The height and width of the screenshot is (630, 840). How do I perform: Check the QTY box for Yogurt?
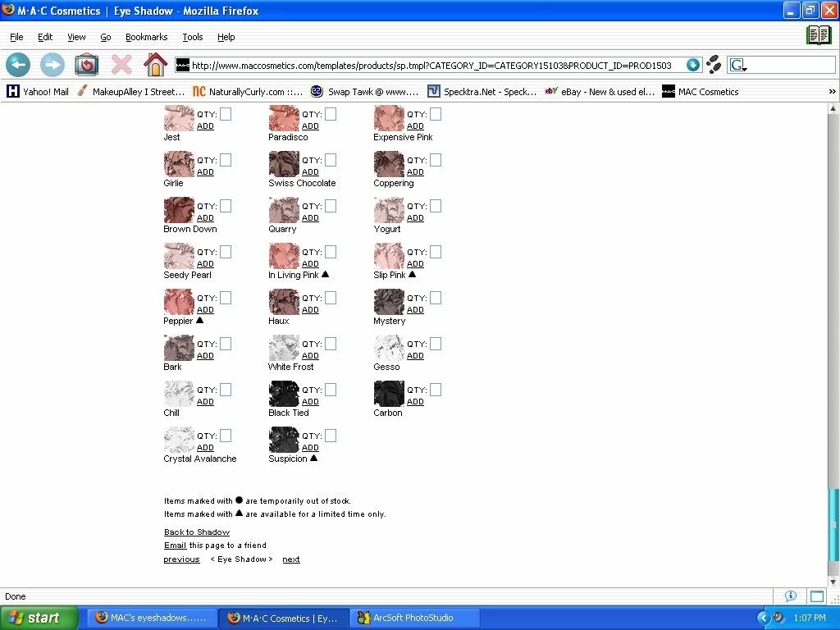436,206
